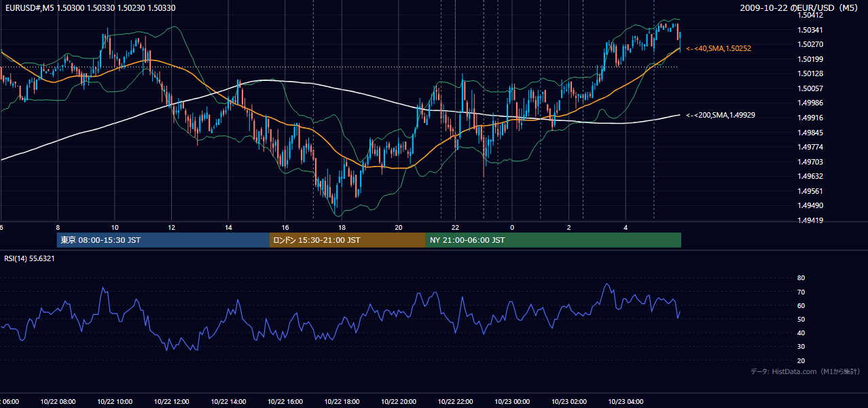The image size is (868, 408).
Task: Click price axis value 1.50199
Action: point(810,59)
